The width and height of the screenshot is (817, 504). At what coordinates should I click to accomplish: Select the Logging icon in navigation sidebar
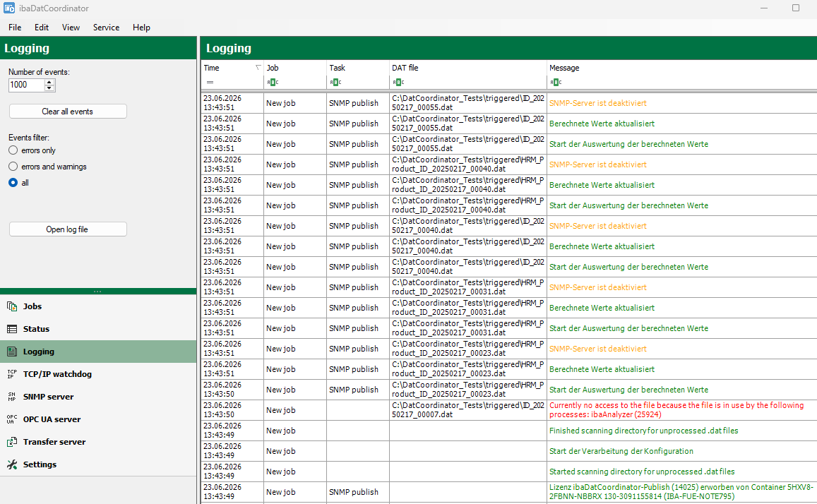click(x=12, y=352)
